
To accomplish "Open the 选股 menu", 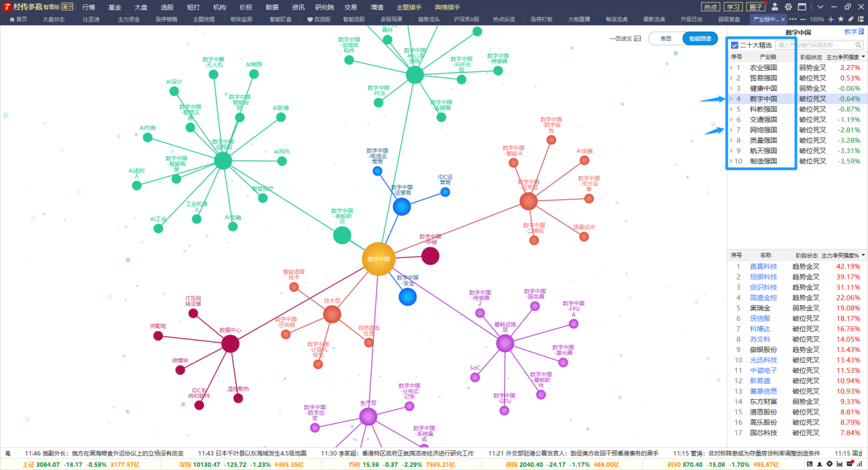I will click(x=167, y=7).
